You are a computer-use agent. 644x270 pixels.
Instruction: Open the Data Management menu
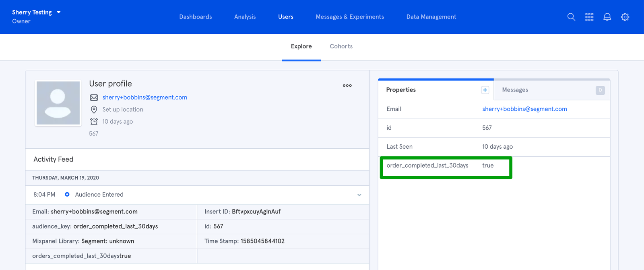click(431, 17)
